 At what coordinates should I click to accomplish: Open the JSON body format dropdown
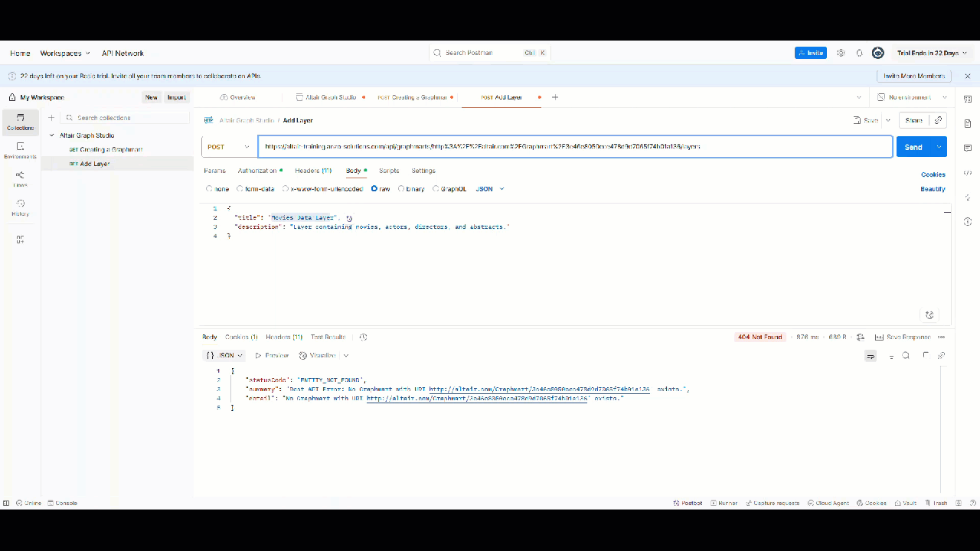(490, 189)
